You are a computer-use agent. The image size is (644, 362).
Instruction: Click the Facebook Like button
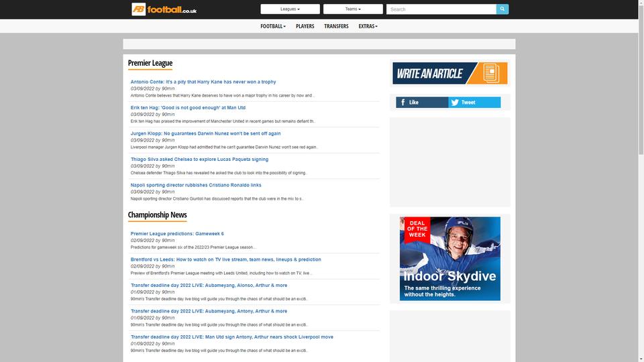(422, 102)
